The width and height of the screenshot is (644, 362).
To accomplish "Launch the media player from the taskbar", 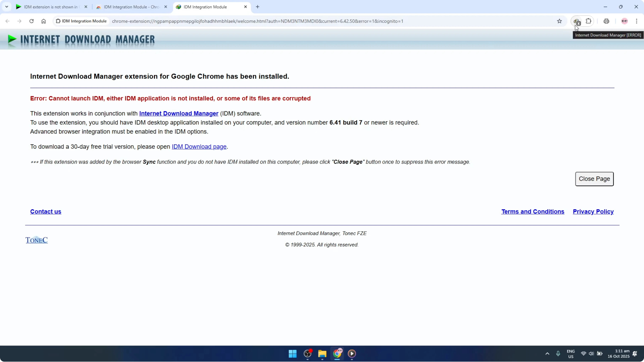I will pyautogui.click(x=352, y=354).
